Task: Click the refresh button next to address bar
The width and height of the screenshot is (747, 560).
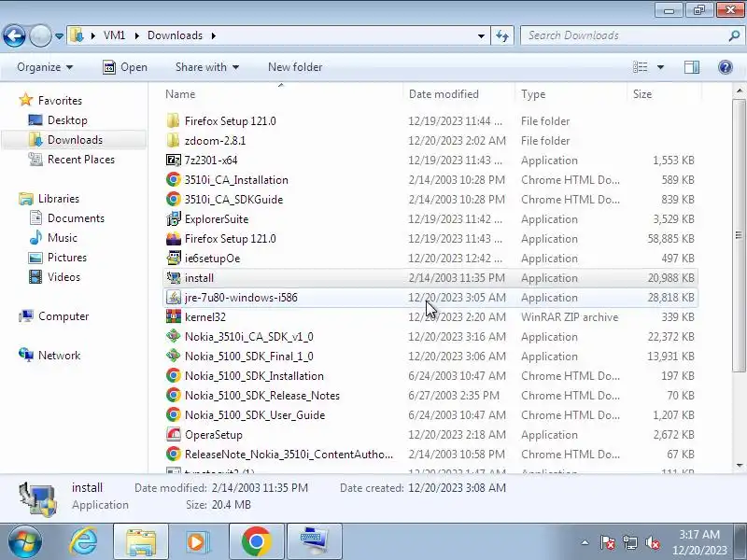Action: pos(502,35)
